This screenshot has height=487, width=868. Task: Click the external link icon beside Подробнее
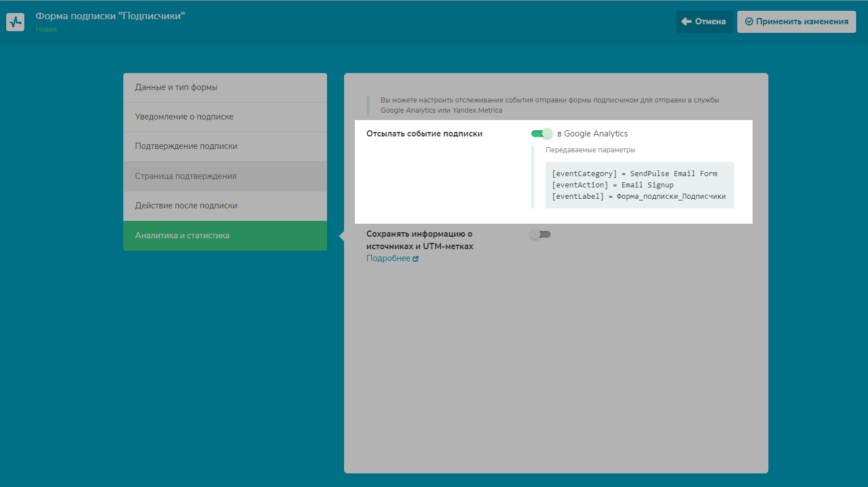[416, 259]
